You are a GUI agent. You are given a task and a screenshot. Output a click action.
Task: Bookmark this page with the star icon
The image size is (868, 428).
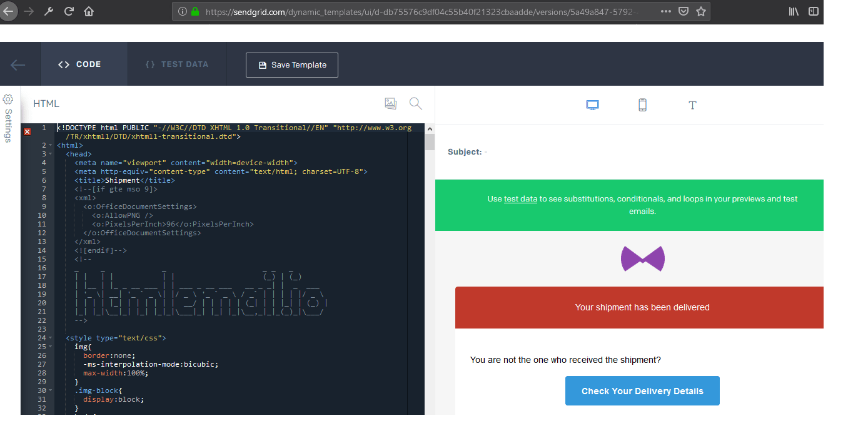pyautogui.click(x=701, y=11)
